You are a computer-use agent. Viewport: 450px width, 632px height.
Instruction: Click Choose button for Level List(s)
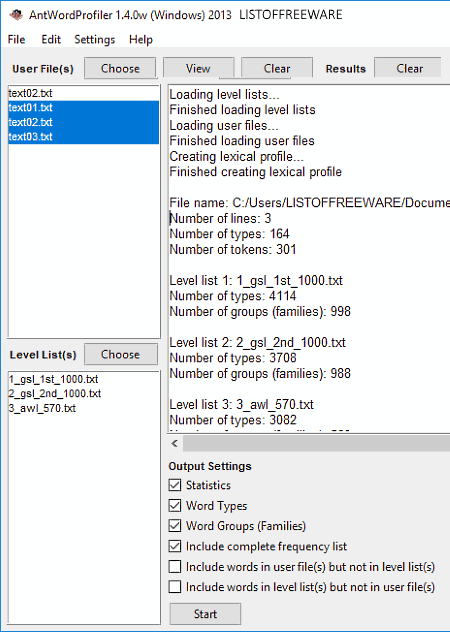[x=120, y=354]
